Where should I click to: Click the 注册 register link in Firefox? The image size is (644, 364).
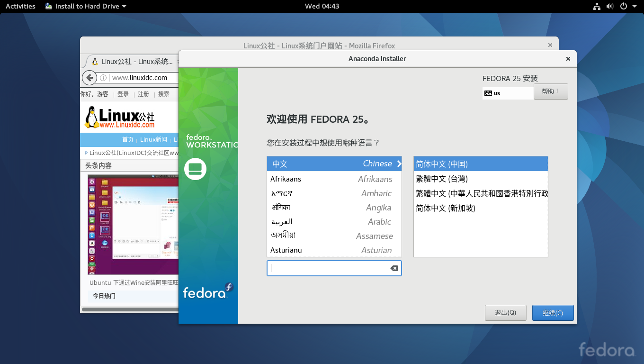coord(143,94)
